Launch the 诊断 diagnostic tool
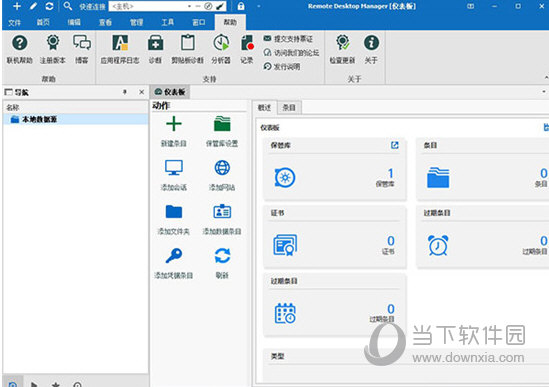Image resolution: width=549 pixels, height=387 pixels. coord(155,49)
